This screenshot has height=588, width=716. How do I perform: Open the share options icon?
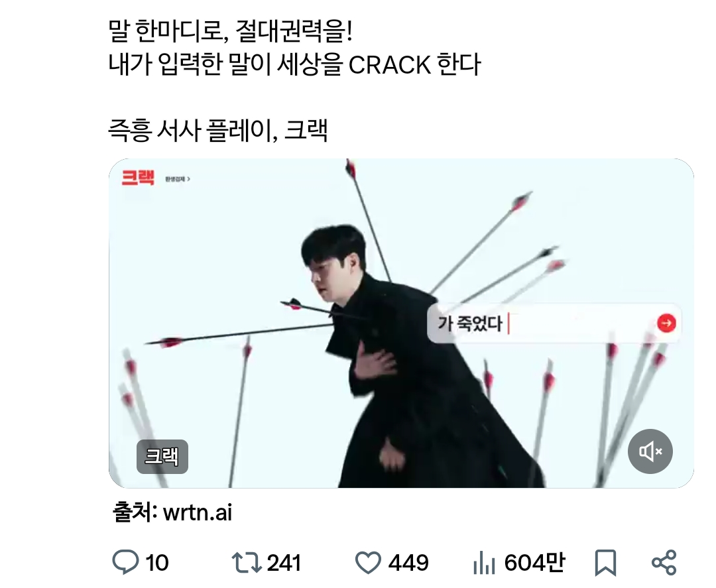click(x=664, y=562)
